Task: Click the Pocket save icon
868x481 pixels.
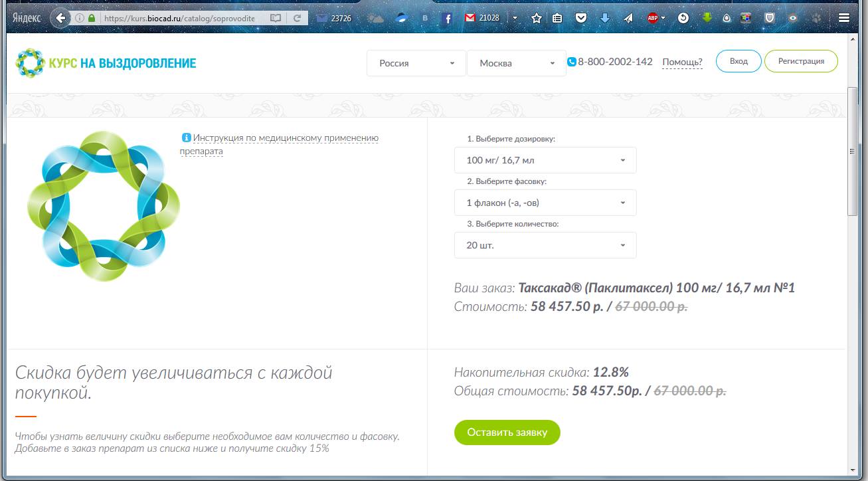Action: [581, 19]
